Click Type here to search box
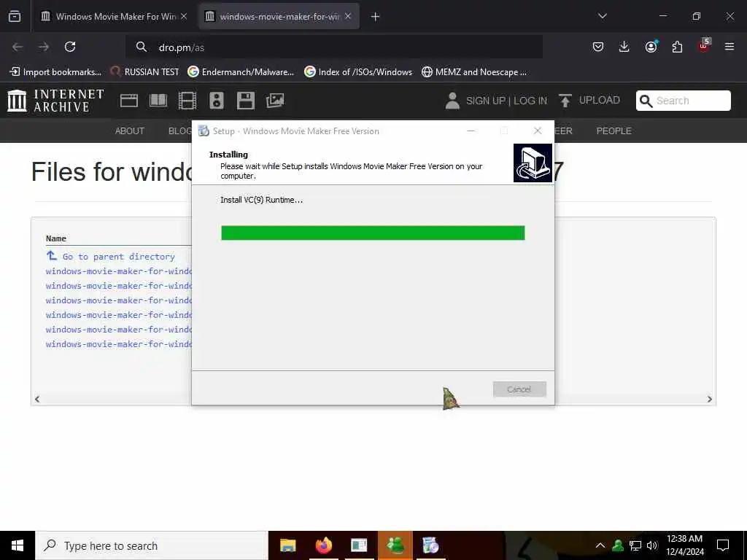747x560 pixels. [x=152, y=545]
